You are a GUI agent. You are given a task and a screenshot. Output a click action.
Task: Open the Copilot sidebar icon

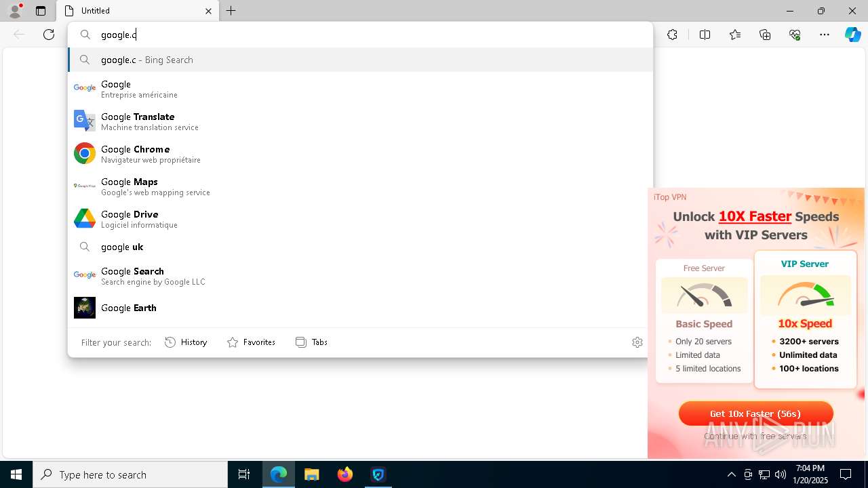(852, 35)
